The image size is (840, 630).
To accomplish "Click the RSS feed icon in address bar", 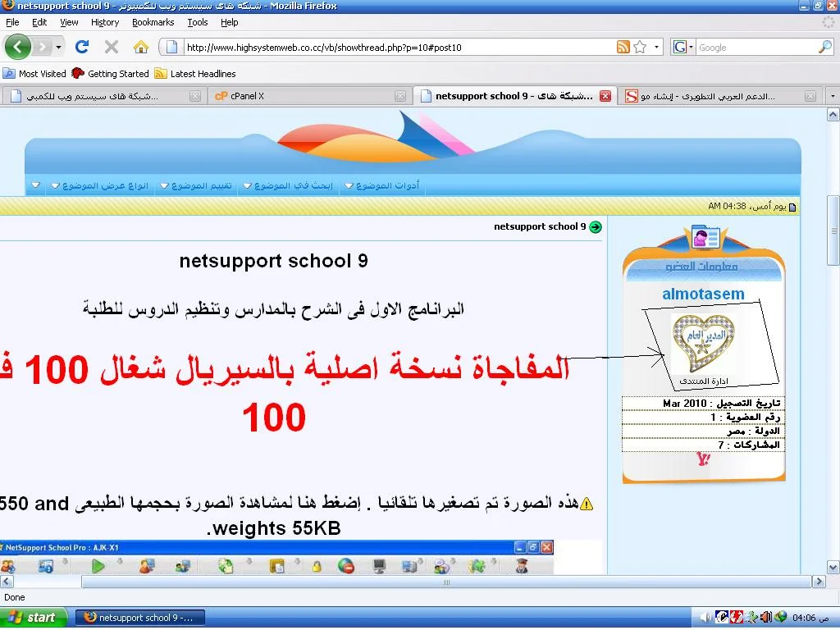I will click(623, 47).
